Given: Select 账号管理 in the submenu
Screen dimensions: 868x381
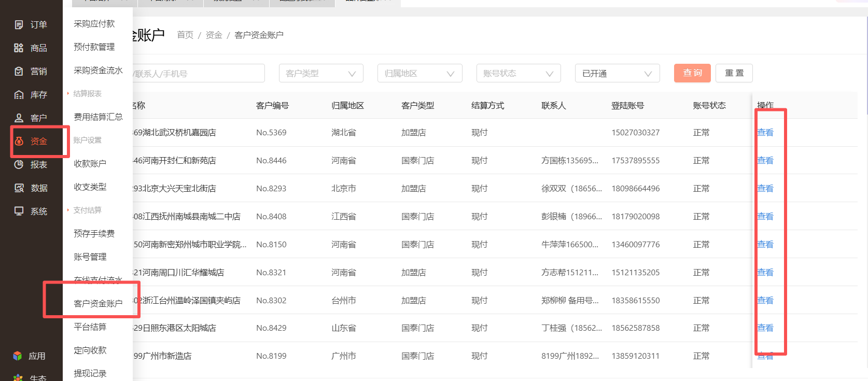Looking at the screenshot, I should tap(90, 257).
